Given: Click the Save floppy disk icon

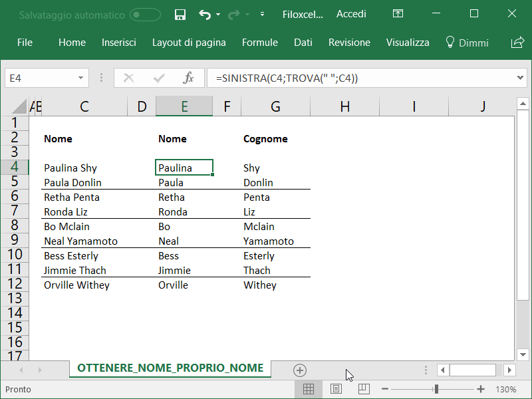Looking at the screenshot, I should point(180,15).
